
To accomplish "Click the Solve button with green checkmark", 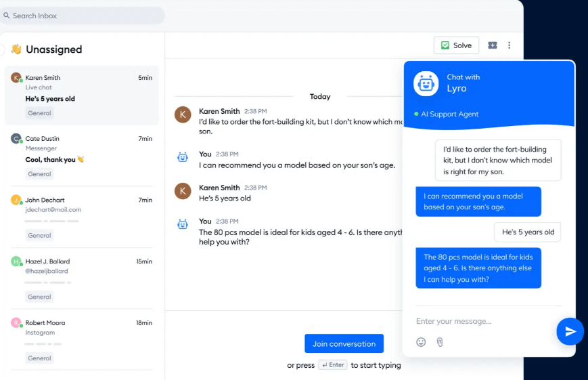I will 456,45.
